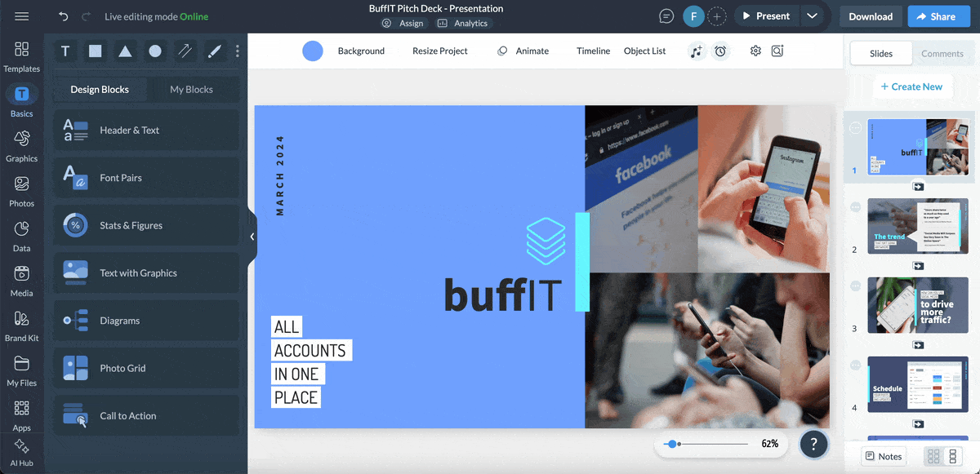Open the shapes toolbar more options

[238, 51]
